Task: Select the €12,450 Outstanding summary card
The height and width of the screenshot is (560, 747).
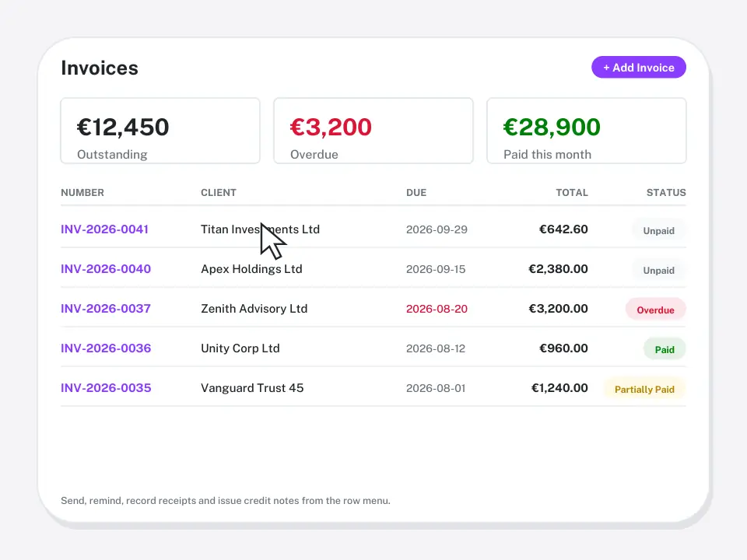Action: [160, 131]
